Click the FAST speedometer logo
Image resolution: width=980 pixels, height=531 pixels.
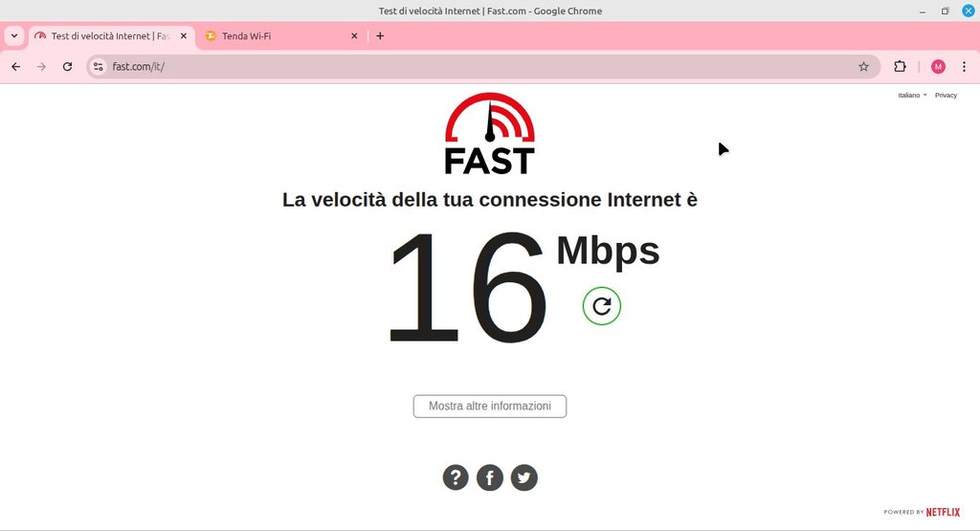pyautogui.click(x=490, y=134)
